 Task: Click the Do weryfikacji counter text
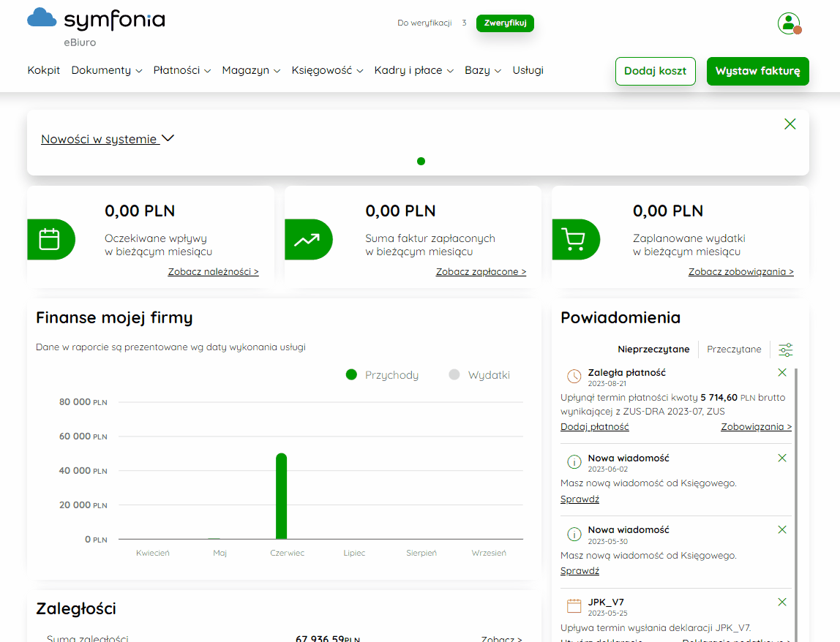[x=432, y=23]
